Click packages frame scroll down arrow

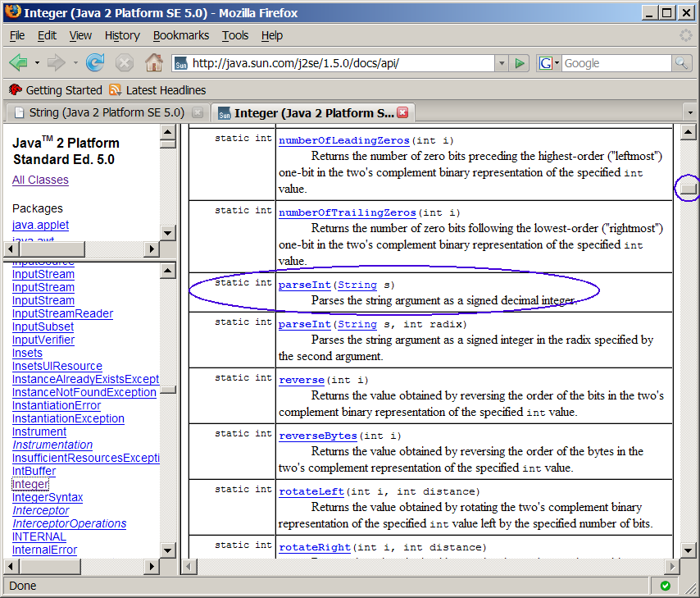point(167,233)
